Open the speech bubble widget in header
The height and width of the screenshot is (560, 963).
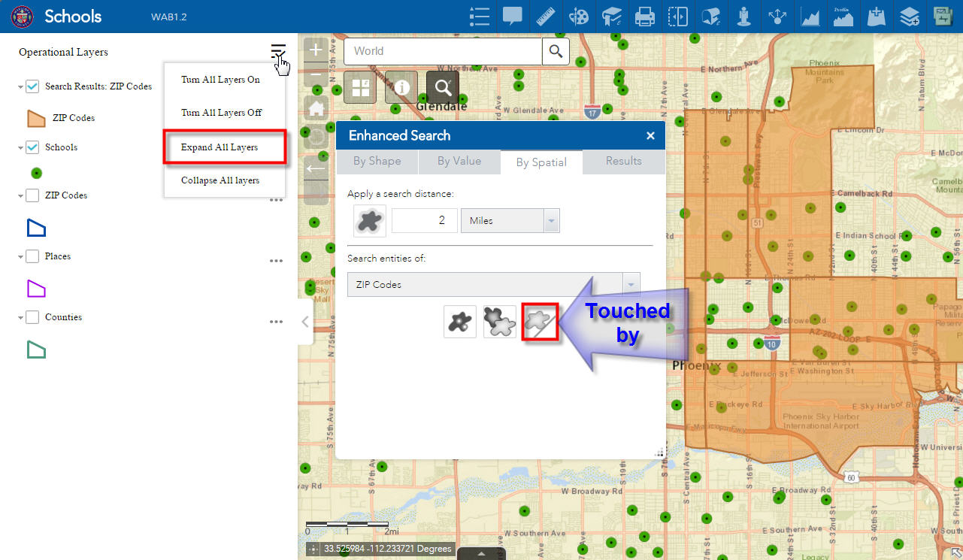[513, 17]
